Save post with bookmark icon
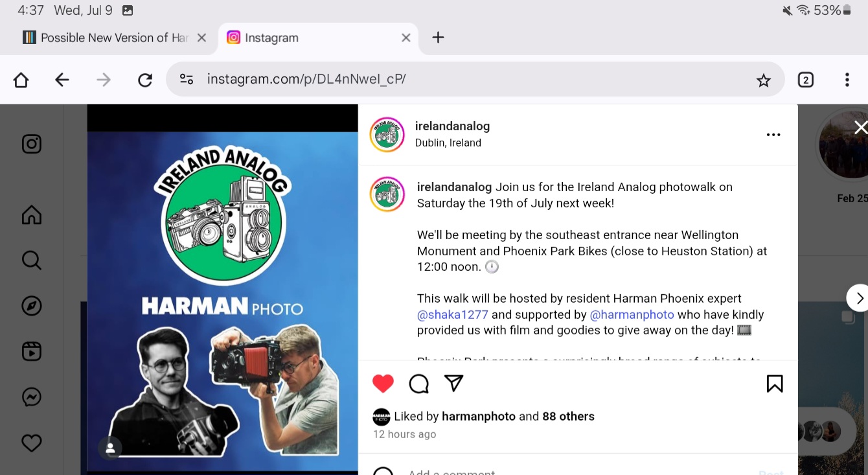 (775, 384)
